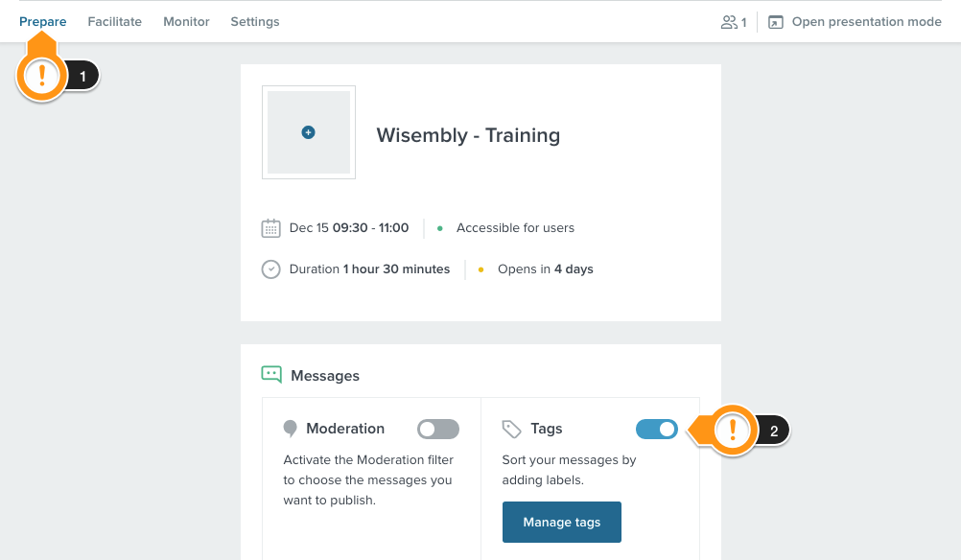Image resolution: width=961 pixels, height=560 pixels.
Task: Switch to the Prepare tab
Action: (x=42, y=22)
